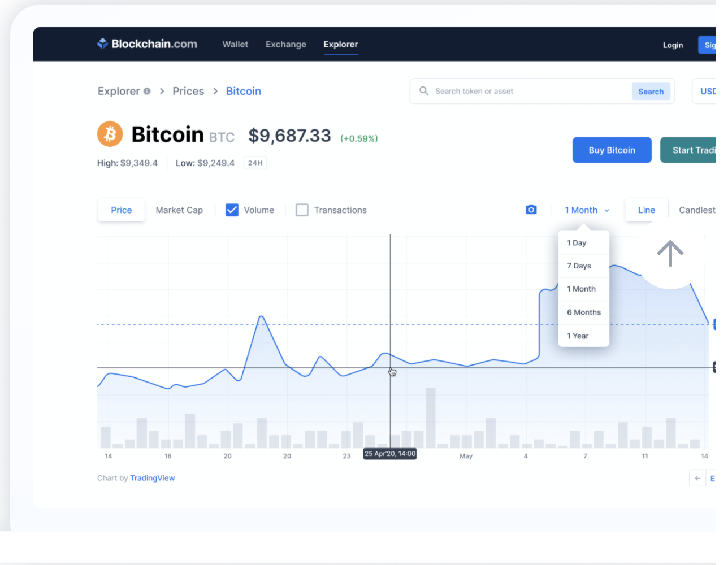Click the Blockchain.com logo
This screenshot has width=728, height=565.
(146, 44)
